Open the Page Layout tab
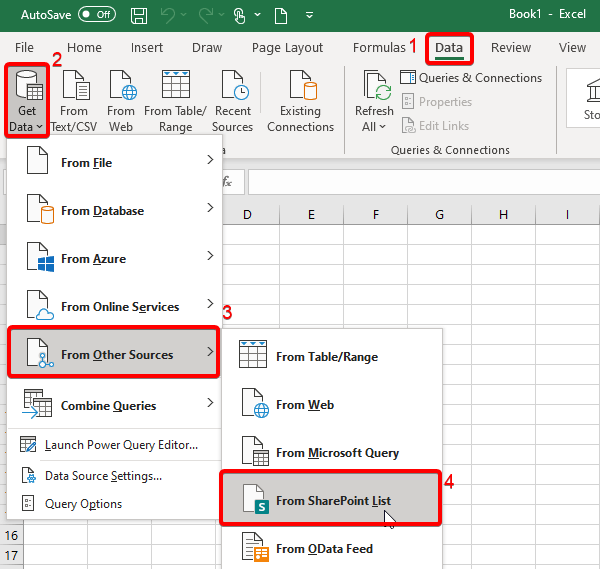 click(287, 48)
